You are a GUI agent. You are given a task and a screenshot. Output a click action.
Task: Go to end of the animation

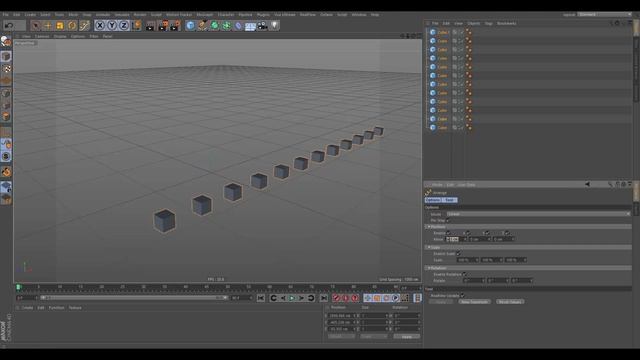(323, 298)
